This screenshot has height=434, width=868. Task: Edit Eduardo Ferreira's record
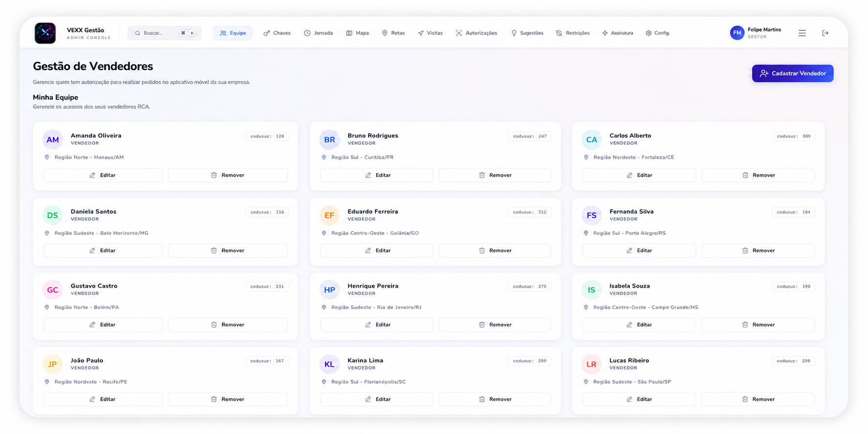pos(377,251)
